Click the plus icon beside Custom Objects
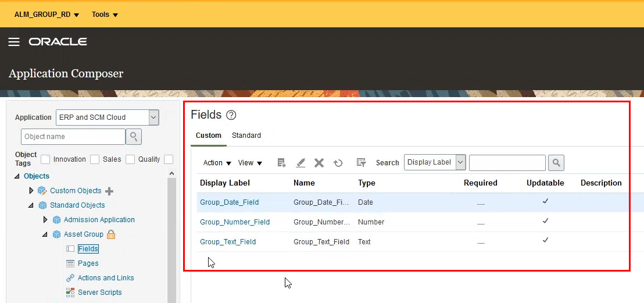Screen dimensions: 644x303 (x=109, y=191)
